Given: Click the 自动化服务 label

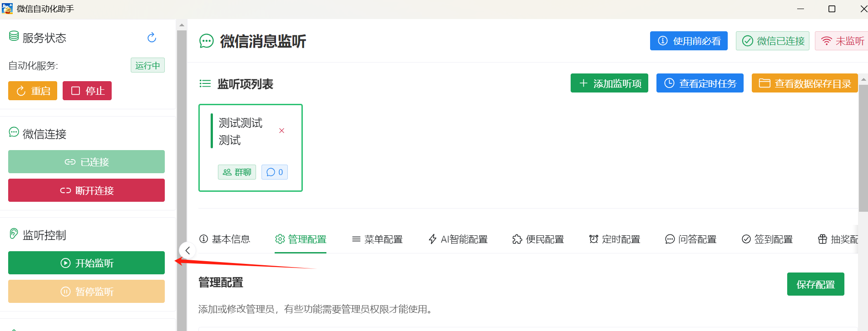Looking at the screenshot, I should 33,66.
